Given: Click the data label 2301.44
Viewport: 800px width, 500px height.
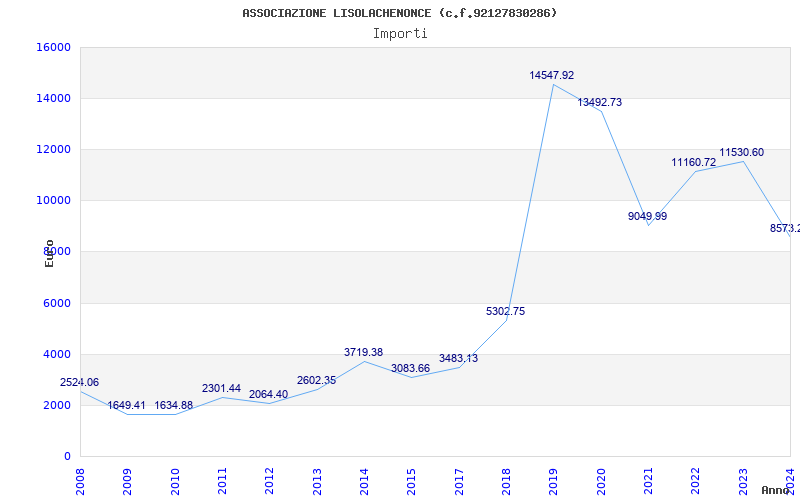Looking at the screenshot, I should [221, 389].
